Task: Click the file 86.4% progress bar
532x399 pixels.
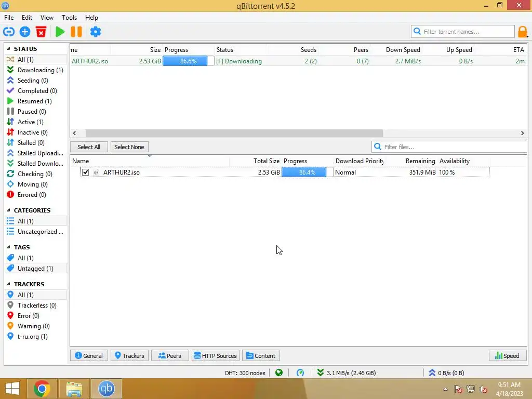Action: pos(308,172)
